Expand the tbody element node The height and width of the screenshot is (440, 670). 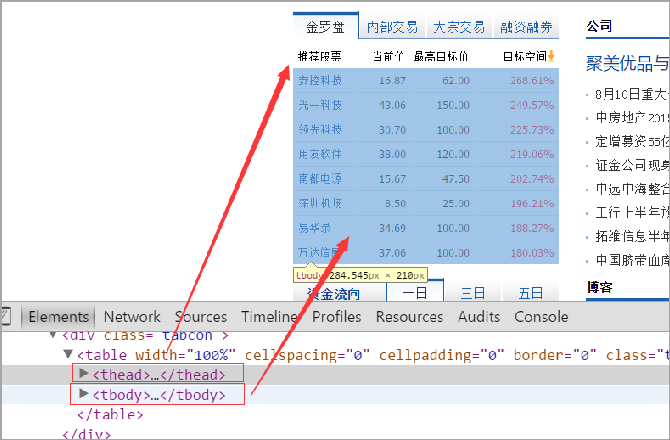click(84, 395)
